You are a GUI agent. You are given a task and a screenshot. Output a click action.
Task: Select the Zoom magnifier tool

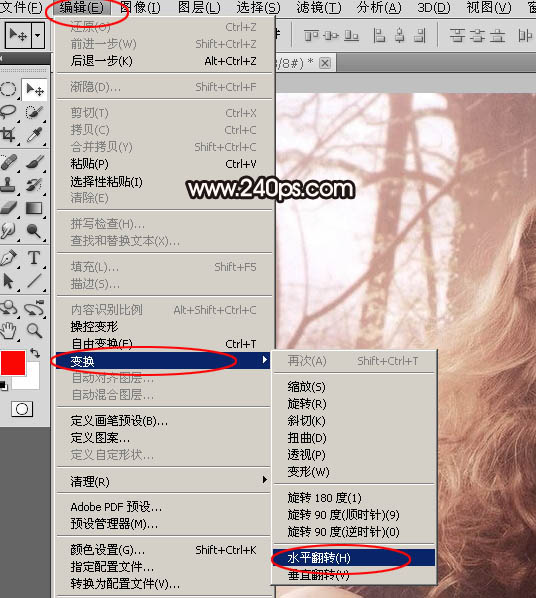click(x=35, y=331)
